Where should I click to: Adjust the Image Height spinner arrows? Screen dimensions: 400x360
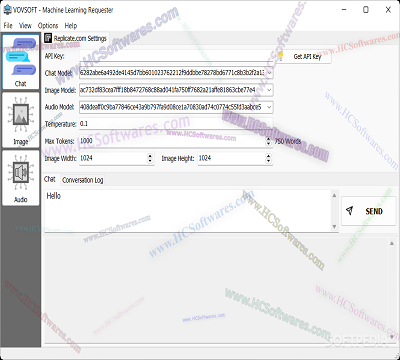(x=268, y=158)
